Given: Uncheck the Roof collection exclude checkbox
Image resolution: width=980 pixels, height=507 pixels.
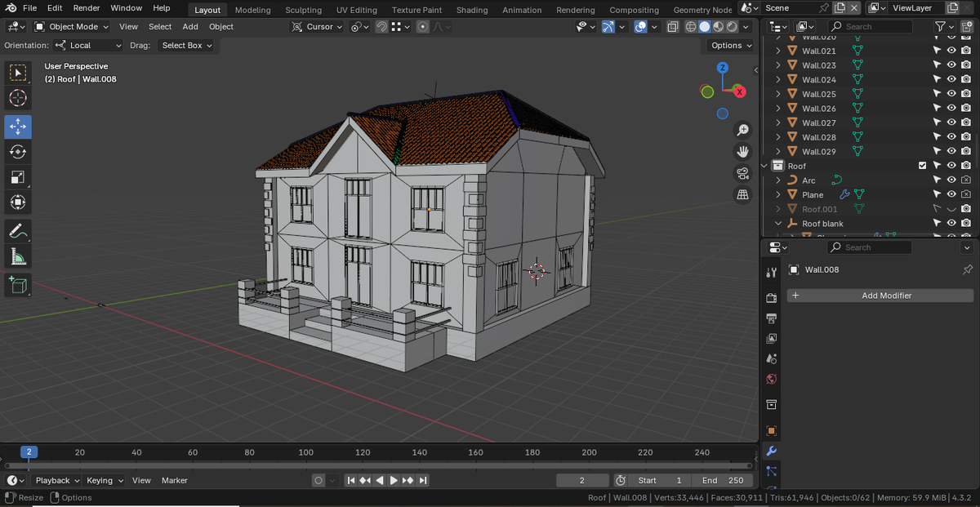Looking at the screenshot, I should coord(922,166).
